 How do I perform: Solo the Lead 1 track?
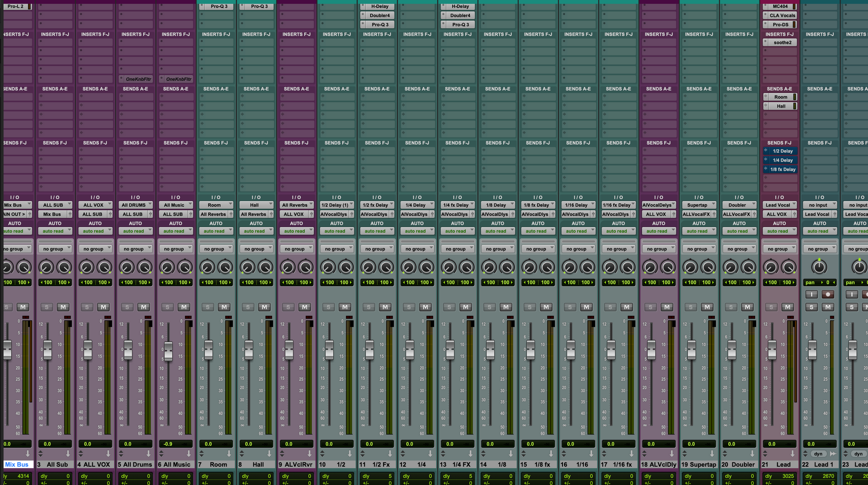(811, 307)
